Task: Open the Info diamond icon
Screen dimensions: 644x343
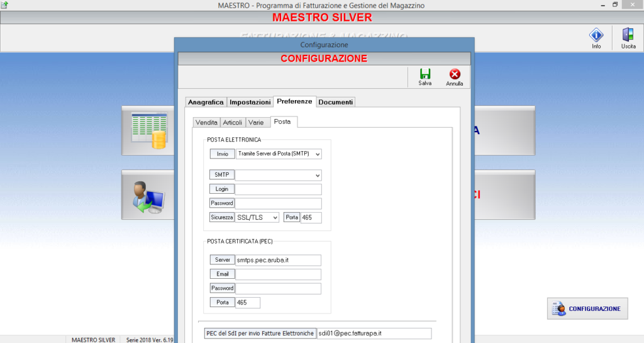Action: 596,35
